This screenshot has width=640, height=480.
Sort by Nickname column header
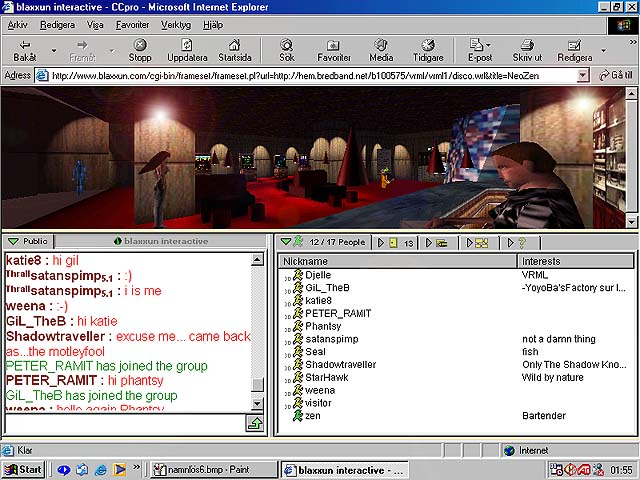click(x=398, y=261)
